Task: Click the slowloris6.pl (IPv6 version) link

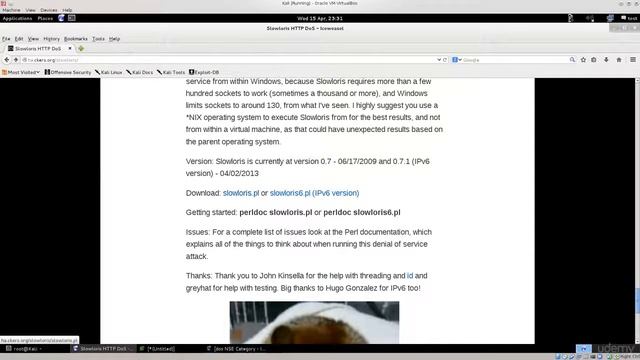Action: [x=314, y=193]
